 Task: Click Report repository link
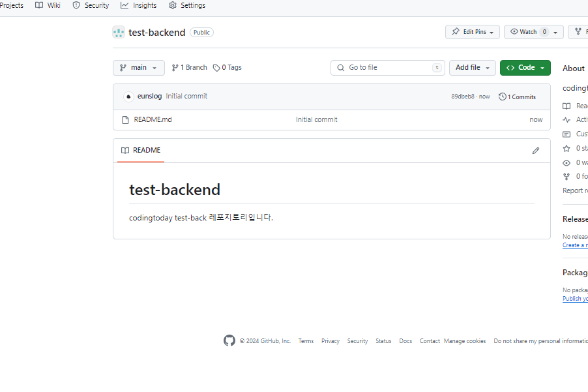(x=575, y=190)
